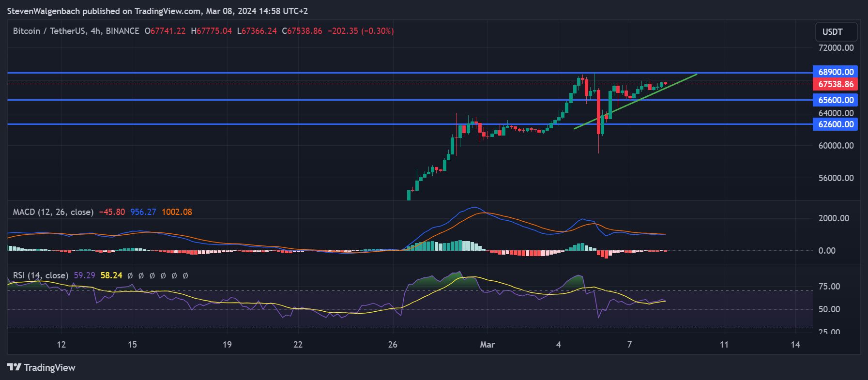Click the RSI 50.00 axis value
This screenshot has height=380, width=868.
tap(829, 309)
